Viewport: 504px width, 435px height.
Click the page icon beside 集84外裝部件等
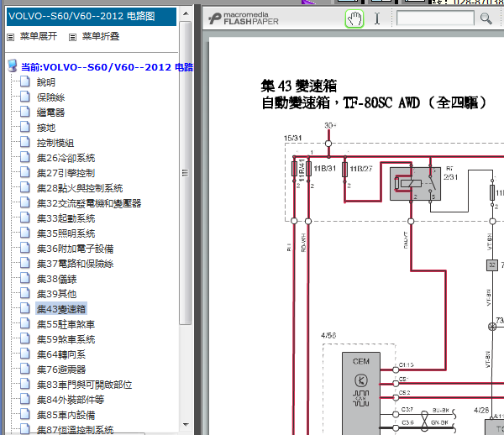pos(25,399)
